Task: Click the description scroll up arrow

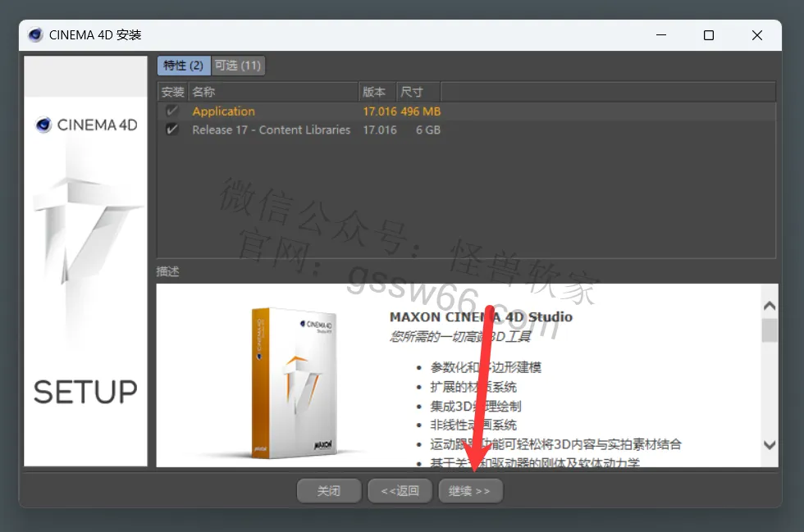Action: (770, 306)
